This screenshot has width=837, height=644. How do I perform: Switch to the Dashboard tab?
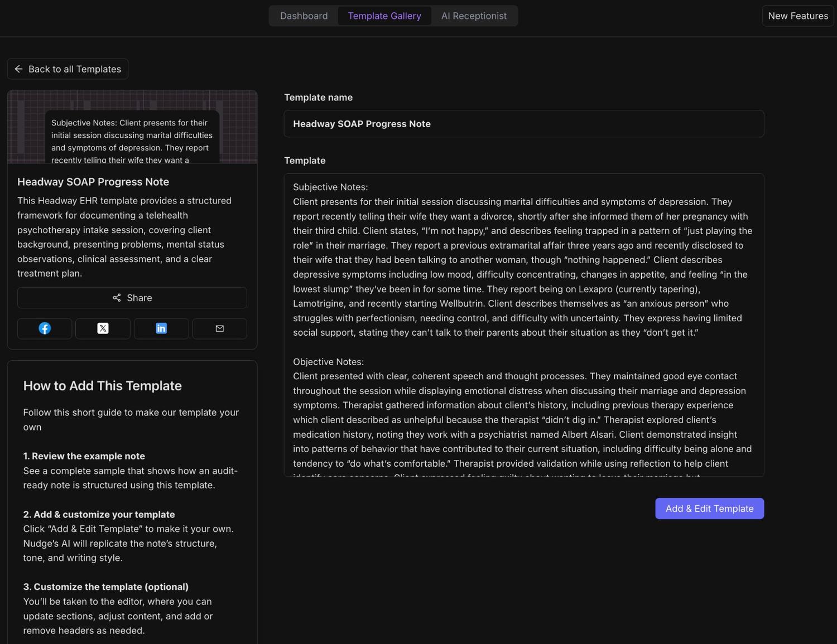pyautogui.click(x=304, y=16)
